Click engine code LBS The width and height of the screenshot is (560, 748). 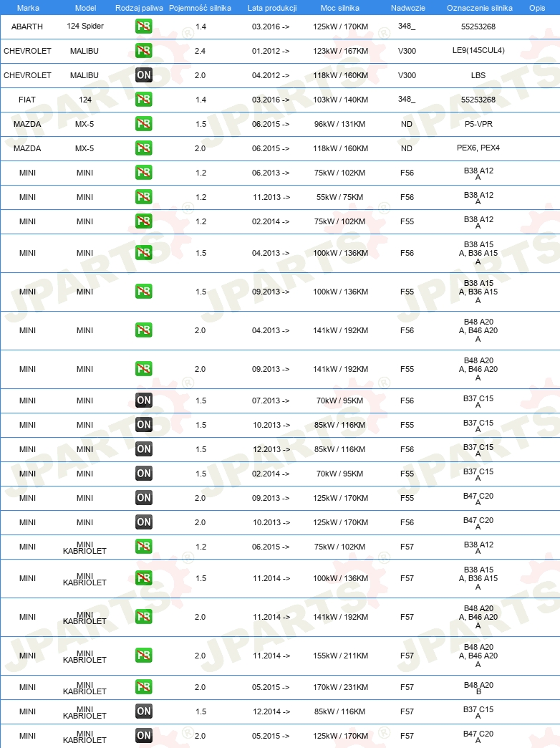click(478, 75)
